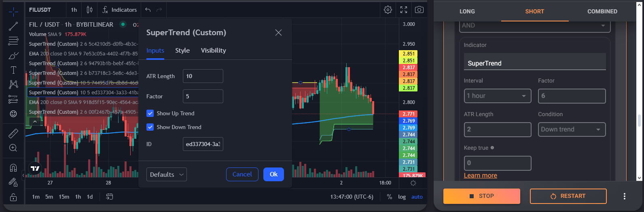The image size is (644, 212).
Task: Open the COMBINED strategy tab
Action: pyautogui.click(x=602, y=11)
